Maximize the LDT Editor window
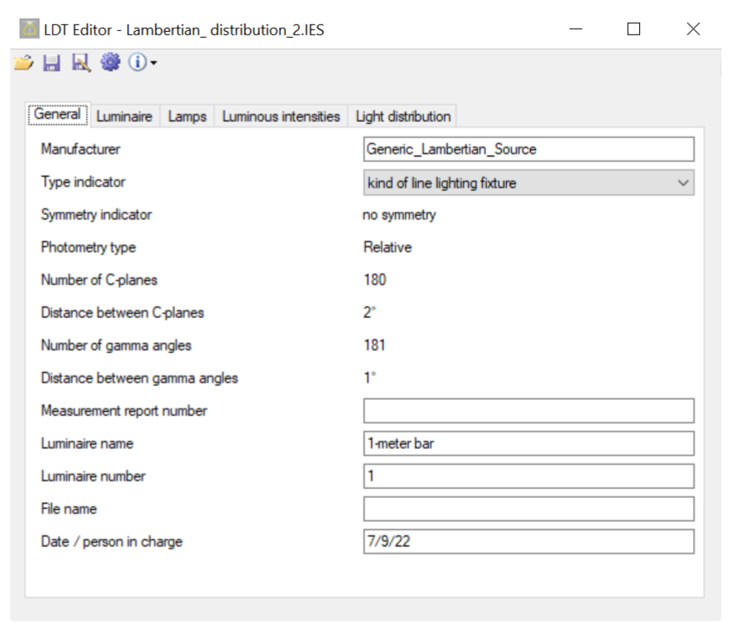Screen dimensions: 735x633 point(634,29)
